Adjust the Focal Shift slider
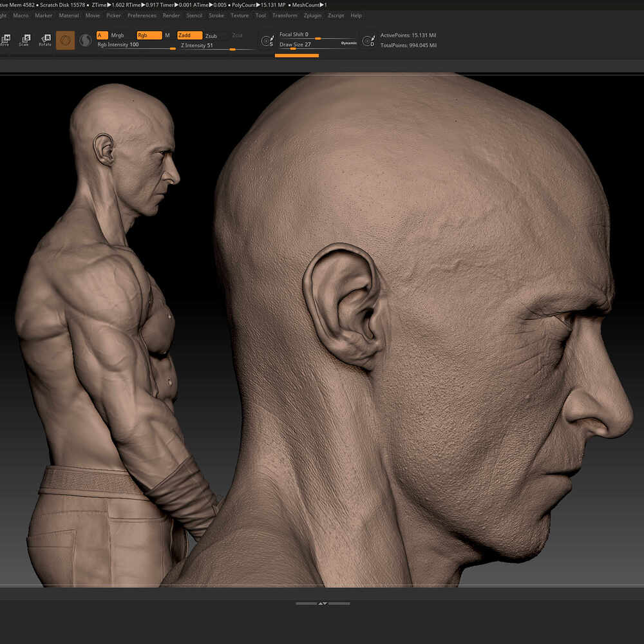644x644 pixels. [x=317, y=35]
